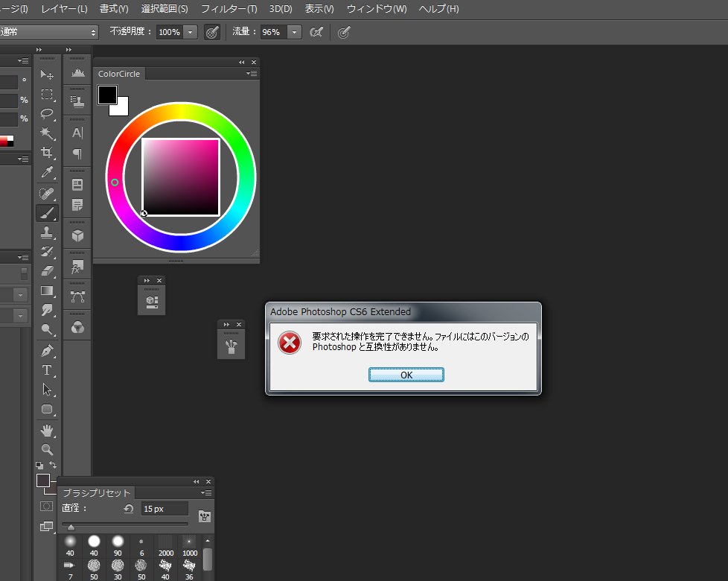Image resolution: width=728 pixels, height=581 pixels.
Task: Open the ColorCircle panel menu
Action: [252, 74]
